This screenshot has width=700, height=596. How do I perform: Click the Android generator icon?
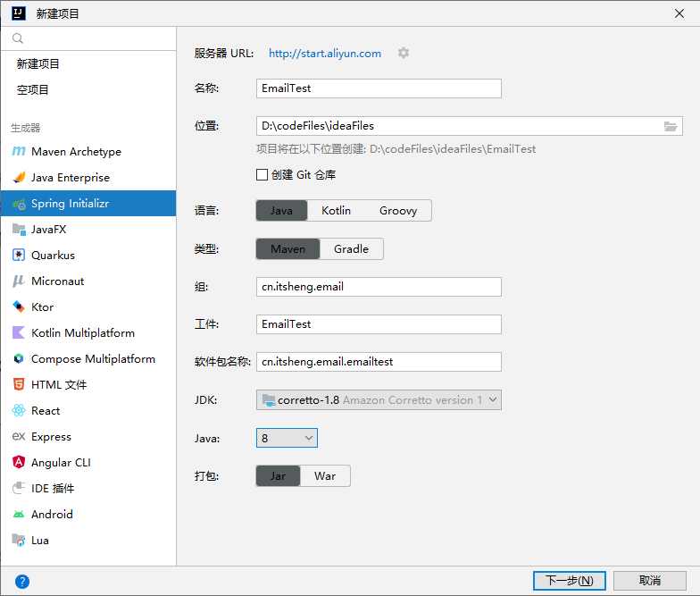click(x=19, y=515)
